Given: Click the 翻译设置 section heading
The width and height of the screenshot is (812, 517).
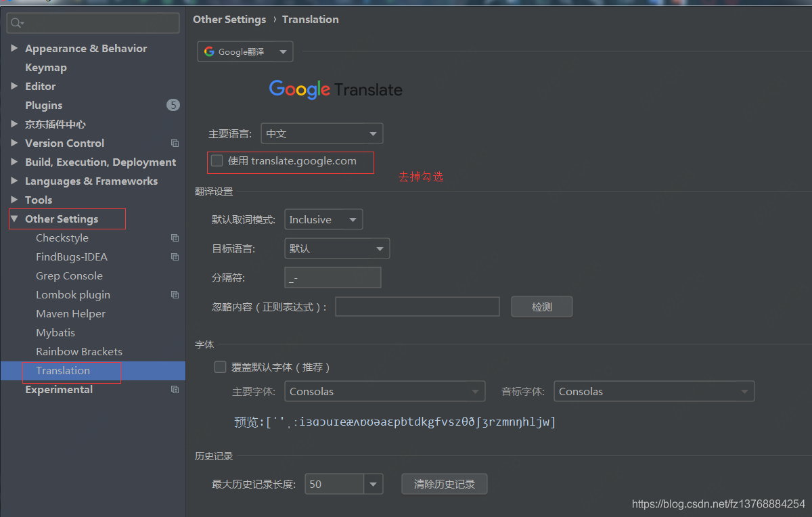Looking at the screenshot, I should tap(214, 192).
